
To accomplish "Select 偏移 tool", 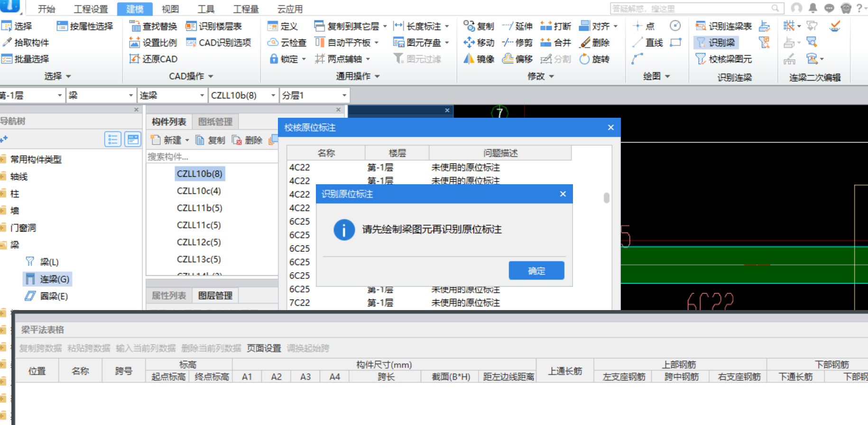I will [x=517, y=59].
